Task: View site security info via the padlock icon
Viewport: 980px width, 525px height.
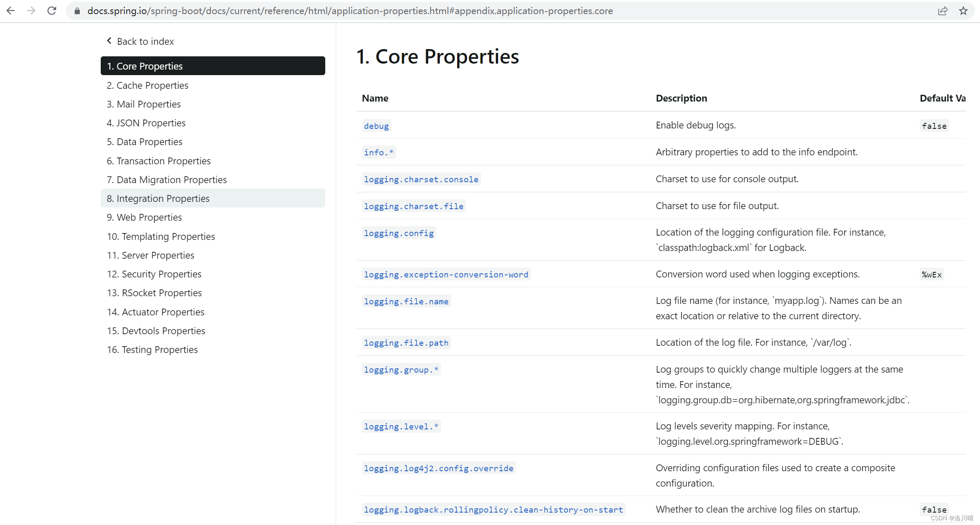Action: 77,11
